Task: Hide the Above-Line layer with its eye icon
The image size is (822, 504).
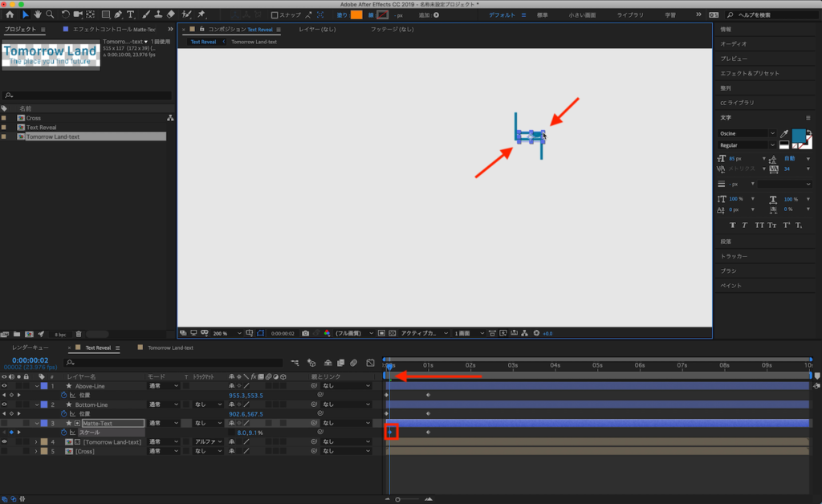Action: pos(4,386)
